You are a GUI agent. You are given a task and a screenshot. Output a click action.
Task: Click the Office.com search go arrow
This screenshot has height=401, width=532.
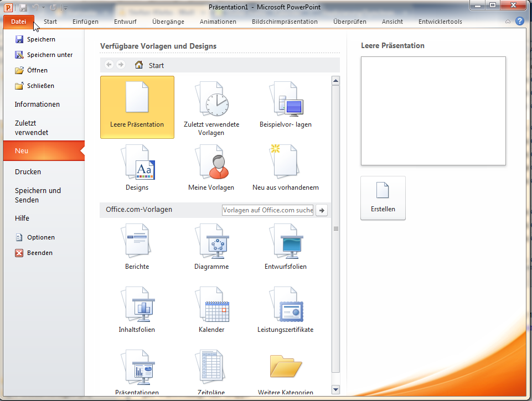pyautogui.click(x=322, y=210)
